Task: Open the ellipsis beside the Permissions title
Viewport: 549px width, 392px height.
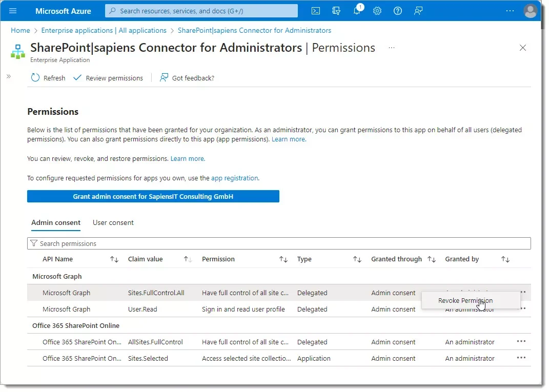Action: pyautogui.click(x=392, y=48)
